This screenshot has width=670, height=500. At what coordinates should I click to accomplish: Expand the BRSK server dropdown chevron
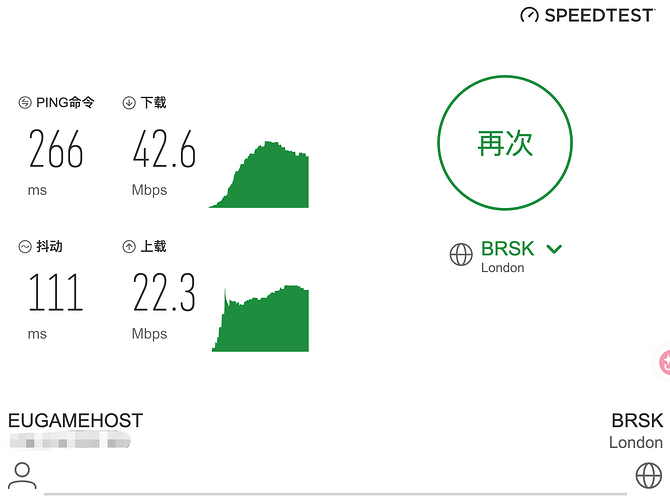(x=554, y=249)
